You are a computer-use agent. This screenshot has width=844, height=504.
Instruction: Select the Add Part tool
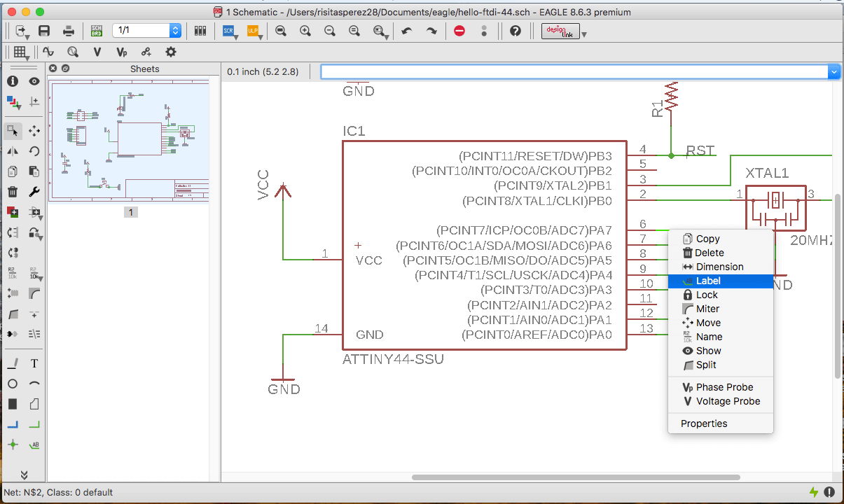point(13,212)
